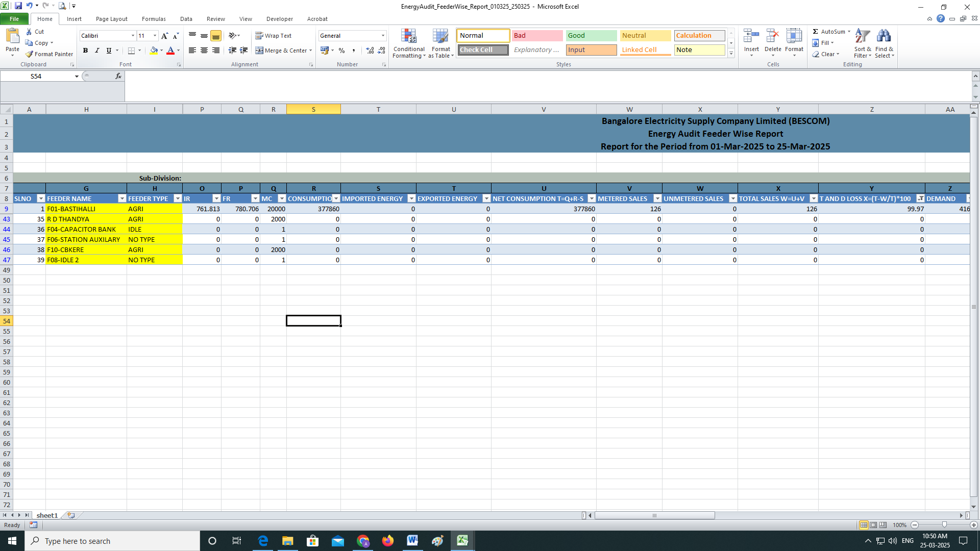Click the taskbar search box
Screen dimensions: 980x551
coord(112,541)
